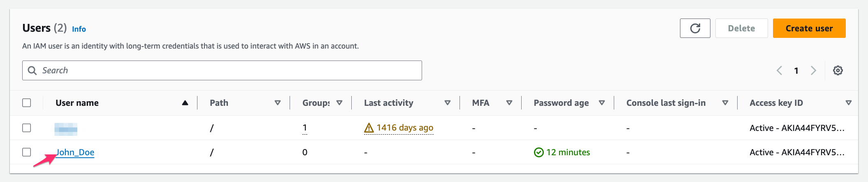This screenshot has height=182, width=868.
Task: Open the Info link beside Users
Action: pyautogui.click(x=79, y=29)
